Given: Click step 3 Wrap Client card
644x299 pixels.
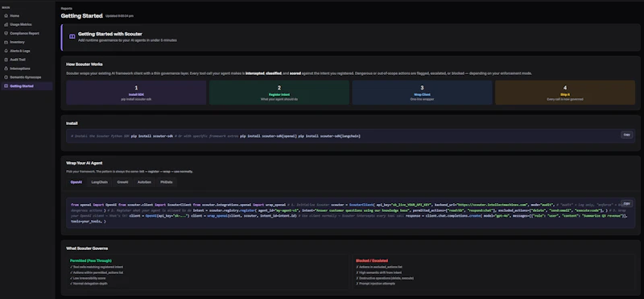Looking at the screenshot, I should (422, 93).
